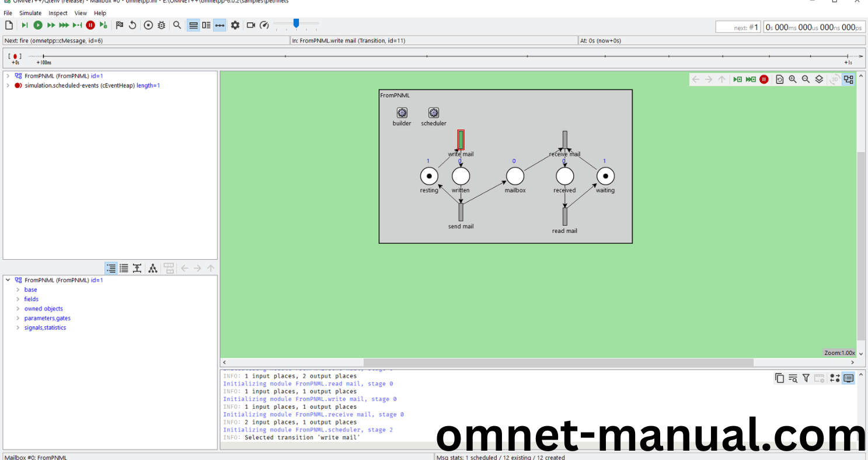Screen dimensions: 868x460
Task: Click the video recording icon in the toolbar
Action: (x=250, y=25)
